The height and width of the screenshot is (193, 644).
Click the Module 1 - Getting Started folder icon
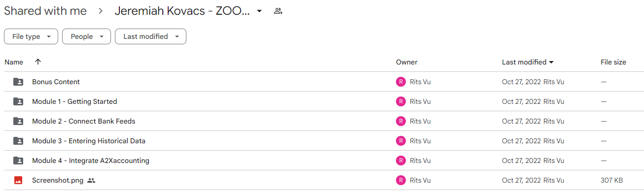[18, 101]
